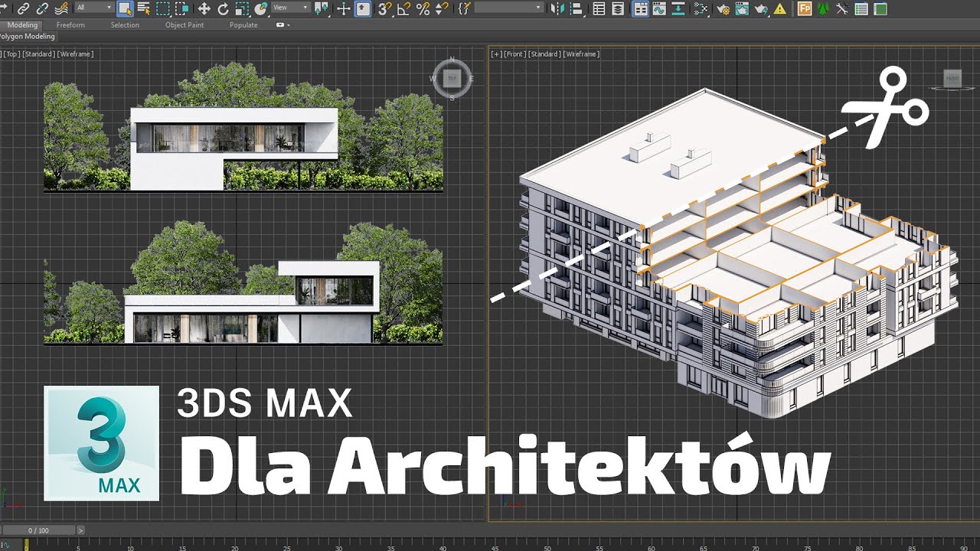Viewport: 980px width, 551px height.
Task: Click the orange Fp plugin icon
Action: click(805, 8)
